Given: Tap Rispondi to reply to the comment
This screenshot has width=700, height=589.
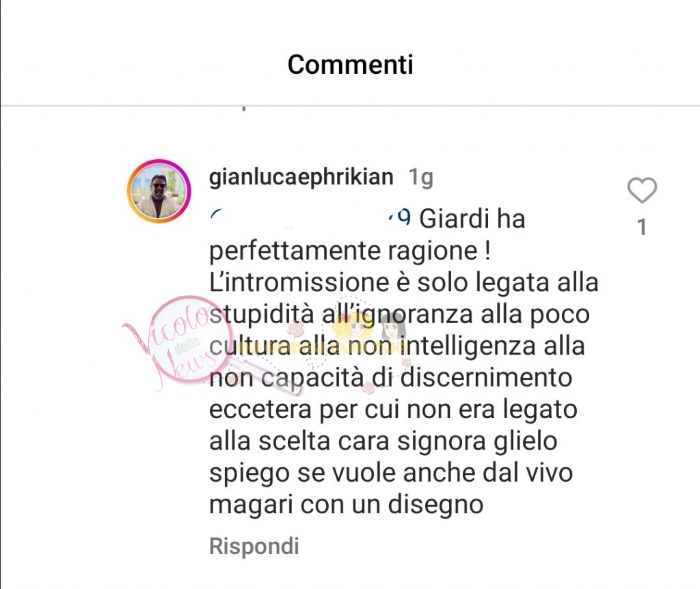Looking at the screenshot, I should [254, 546].
